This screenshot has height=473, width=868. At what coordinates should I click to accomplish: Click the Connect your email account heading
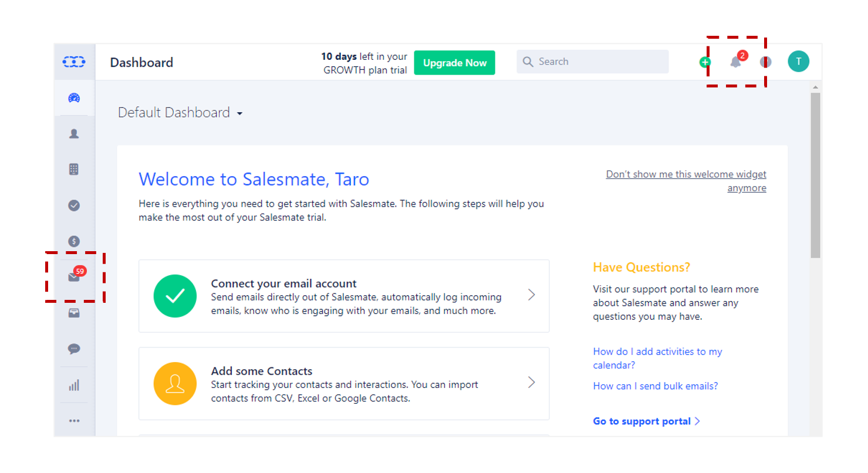284,283
